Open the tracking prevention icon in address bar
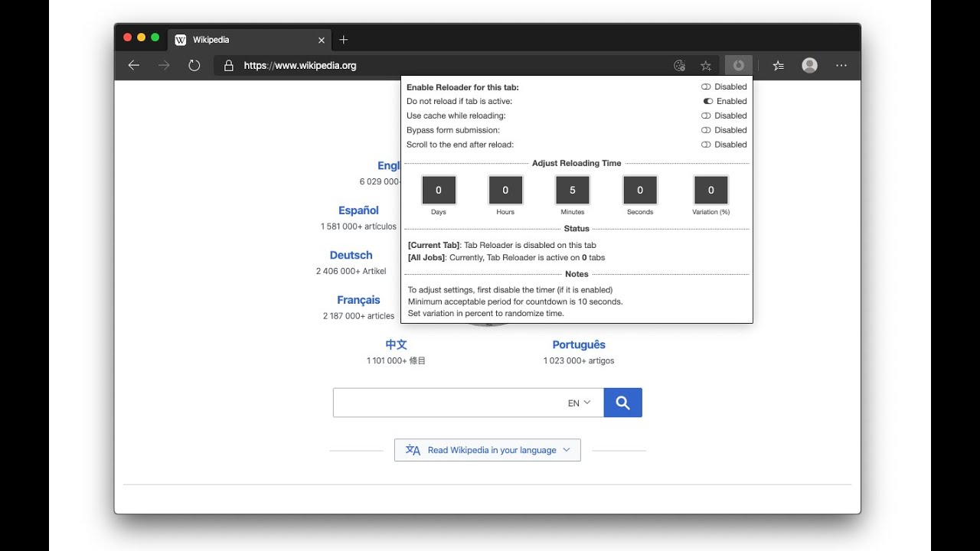 click(x=679, y=66)
